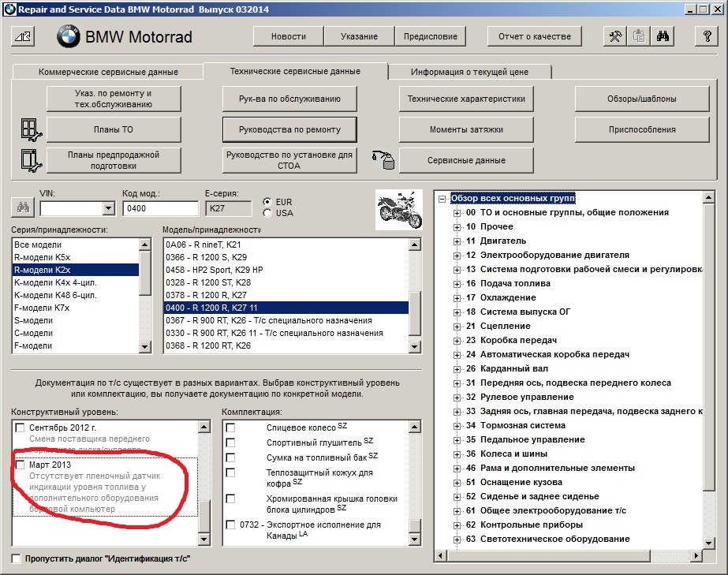Viewport: 728px width, 575px height.
Task: Open the Информация о текущей цене tab
Action: [x=469, y=72]
